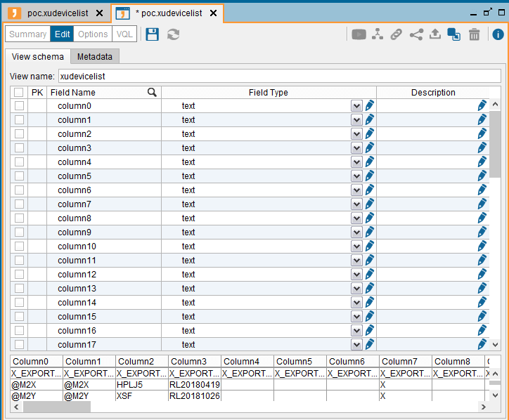Check the column5 row checkbox
The height and width of the screenshot is (420, 509).
click(19, 176)
